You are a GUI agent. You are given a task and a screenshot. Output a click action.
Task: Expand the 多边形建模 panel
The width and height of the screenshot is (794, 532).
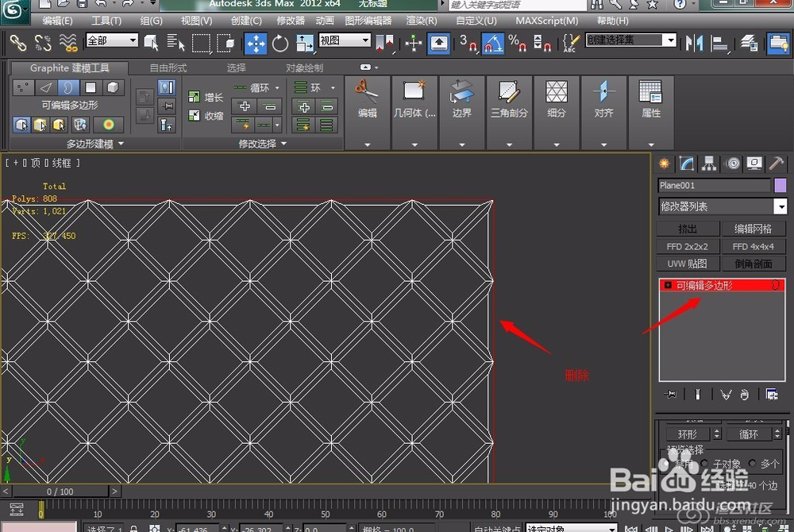click(x=95, y=144)
